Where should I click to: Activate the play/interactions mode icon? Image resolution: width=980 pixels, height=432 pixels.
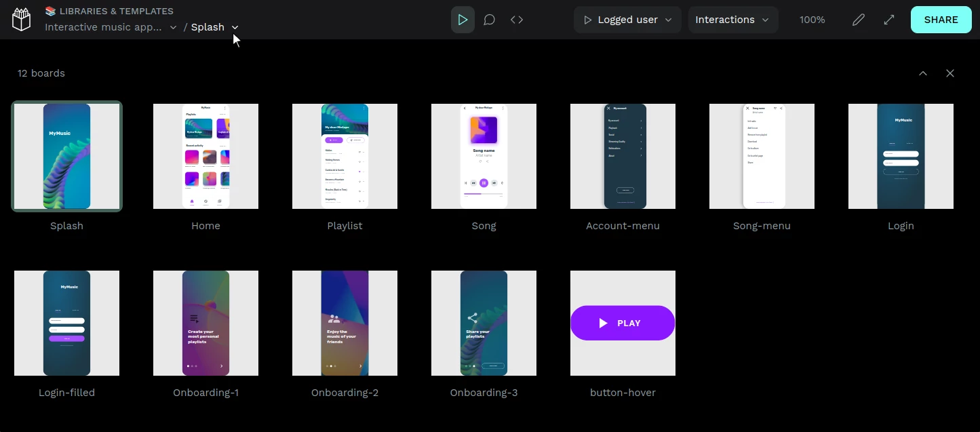pos(463,20)
